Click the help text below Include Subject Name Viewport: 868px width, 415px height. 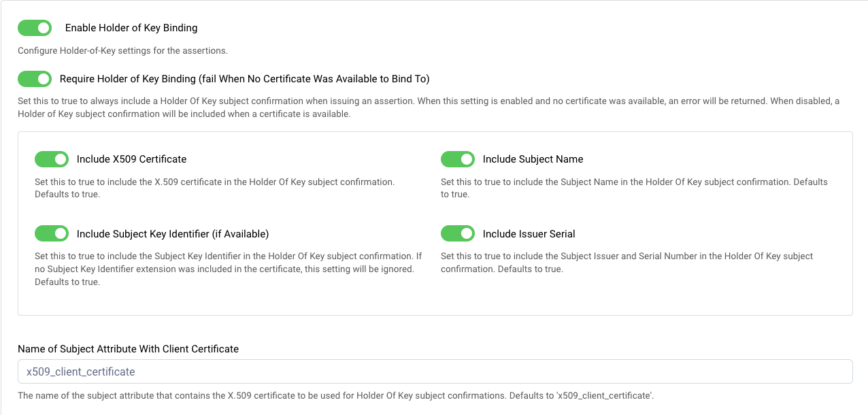pyautogui.click(x=634, y=188)
